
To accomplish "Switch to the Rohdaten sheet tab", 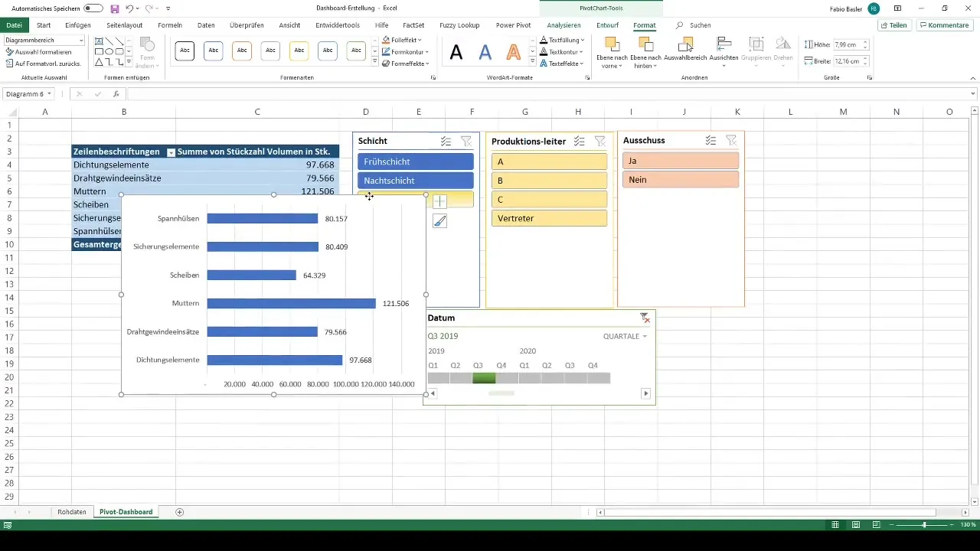I will tap(72, 512).
